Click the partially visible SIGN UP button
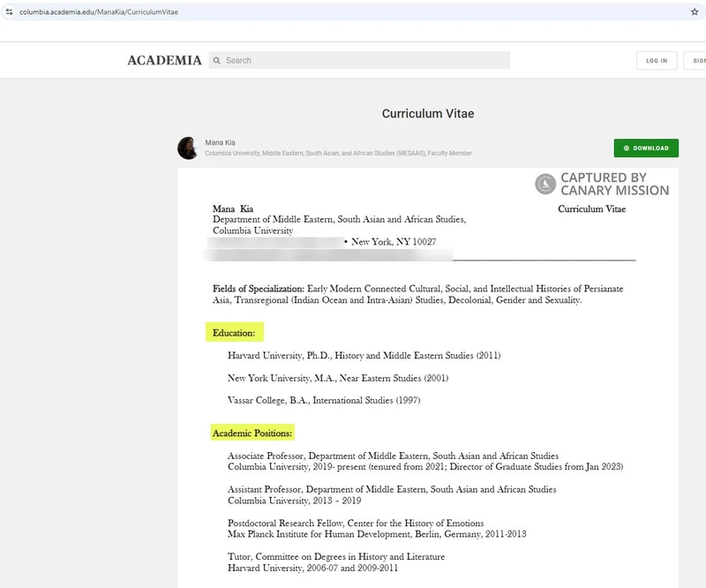 point(696,61)
